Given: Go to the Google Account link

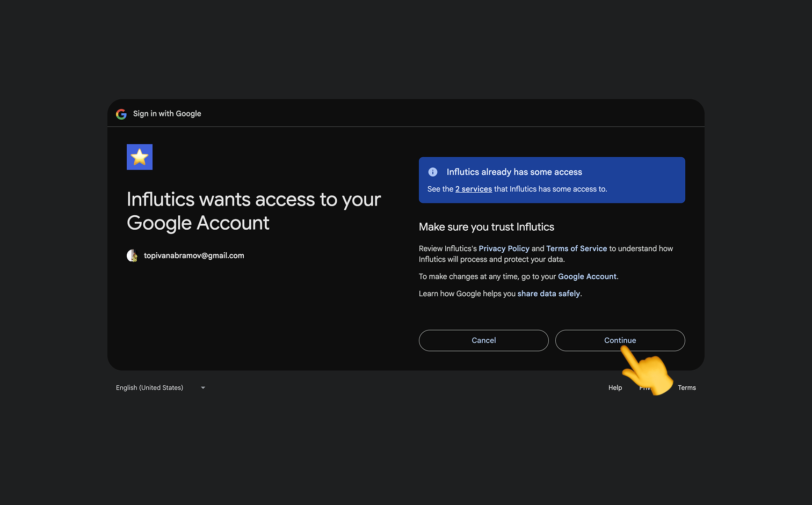Looking at the screenshot, I should tap(587, 277).
